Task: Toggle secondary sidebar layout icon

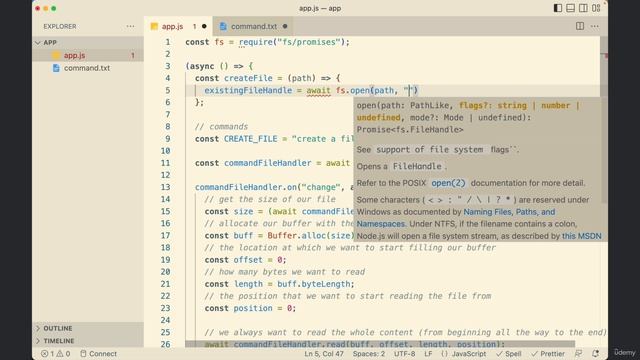Action: coord(583,8)
